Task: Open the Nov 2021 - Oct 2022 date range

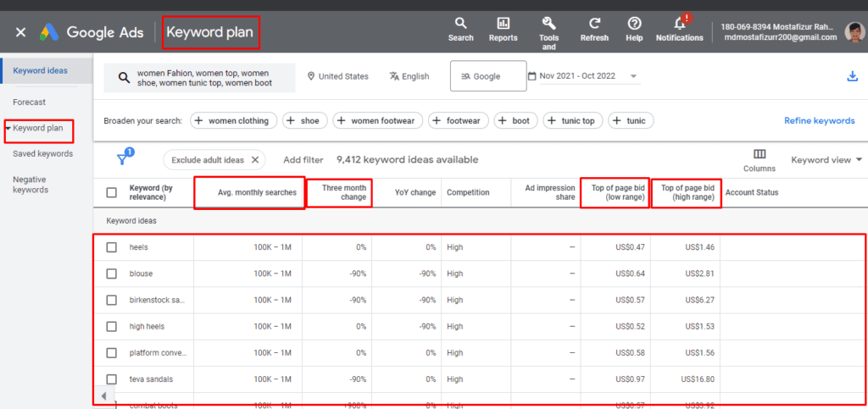Action: click(584, 76)
